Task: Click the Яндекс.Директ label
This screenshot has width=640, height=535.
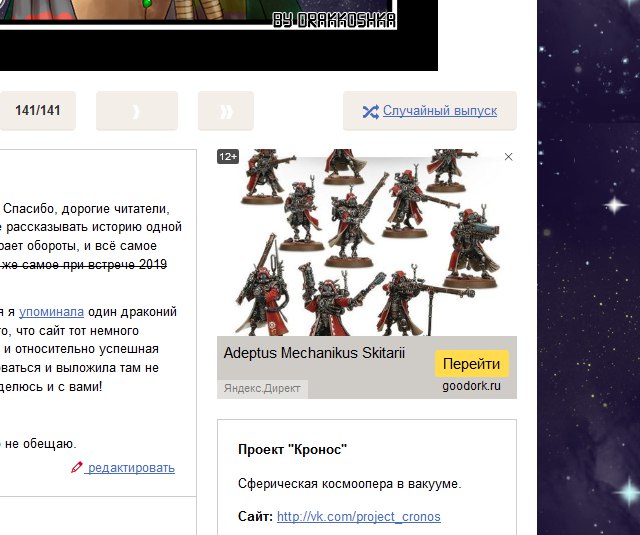Action: click(262, 388)
